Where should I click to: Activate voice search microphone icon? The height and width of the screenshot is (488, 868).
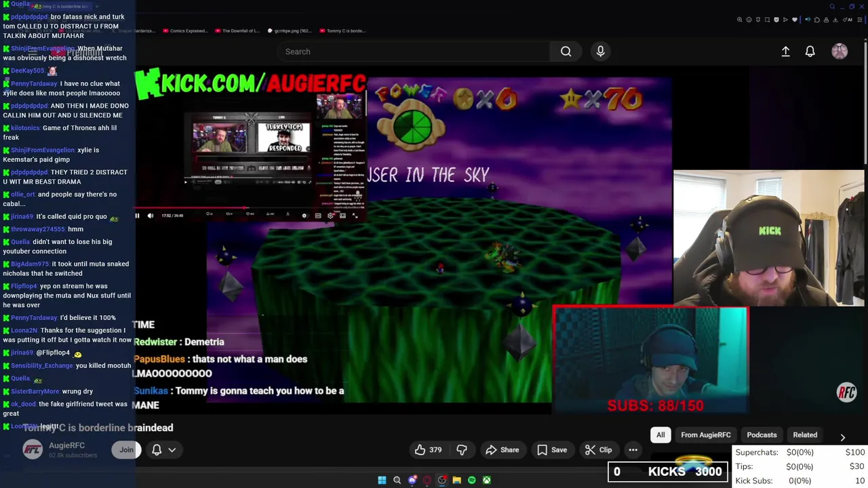pyautogui.click(x=600, y=52)
